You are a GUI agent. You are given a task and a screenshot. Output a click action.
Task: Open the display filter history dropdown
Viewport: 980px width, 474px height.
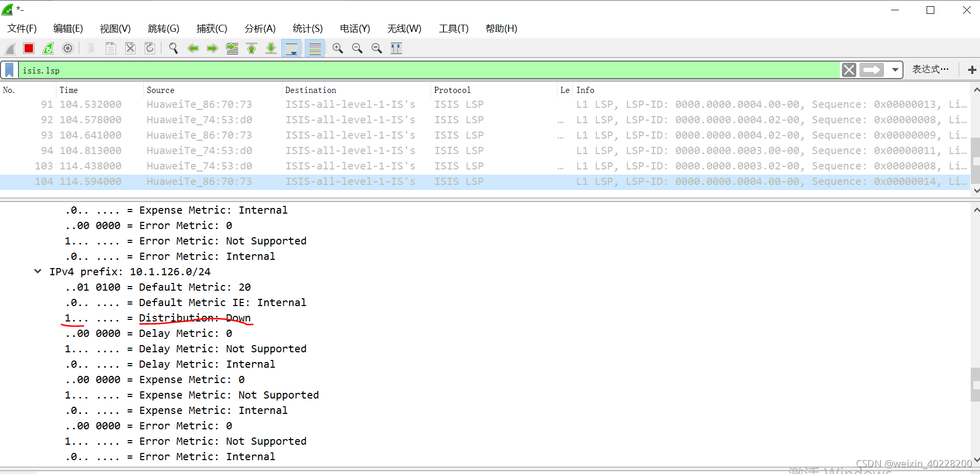(895, 70)
